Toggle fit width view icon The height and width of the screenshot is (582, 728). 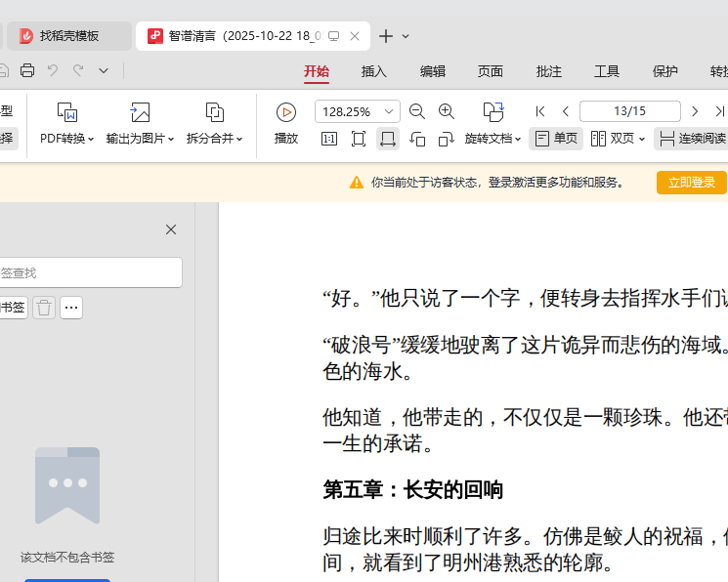point(388,139)
